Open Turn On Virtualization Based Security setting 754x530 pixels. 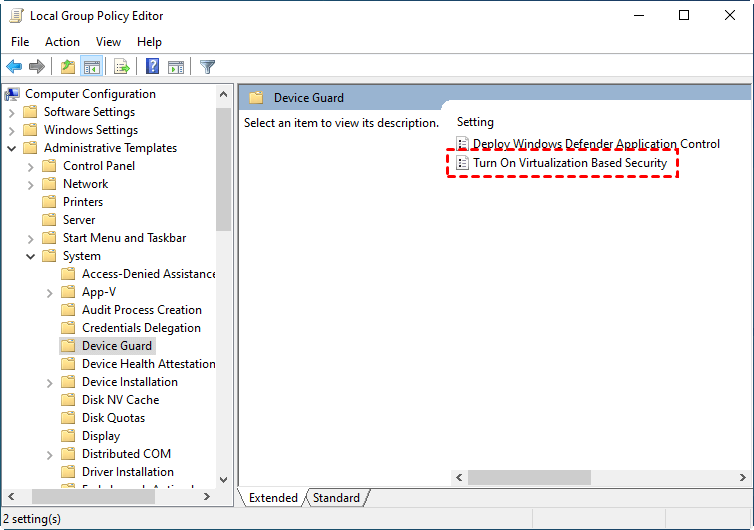pos(569,162)
